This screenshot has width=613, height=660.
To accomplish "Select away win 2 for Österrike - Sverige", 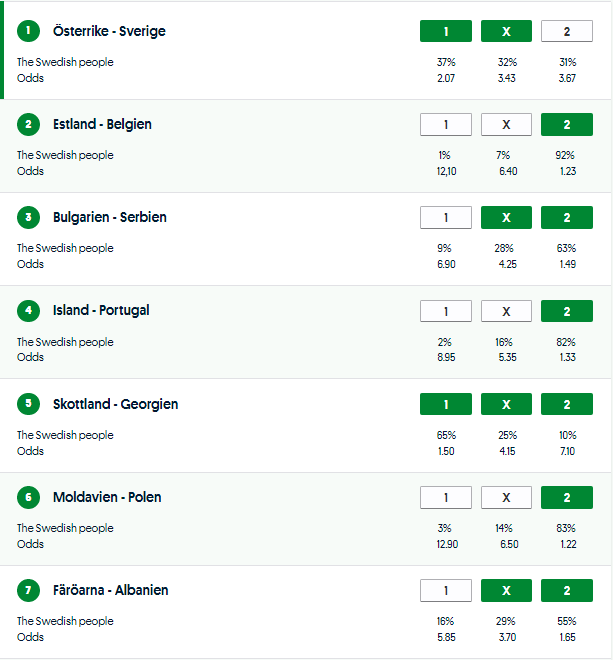I will (x=566, y=31).
